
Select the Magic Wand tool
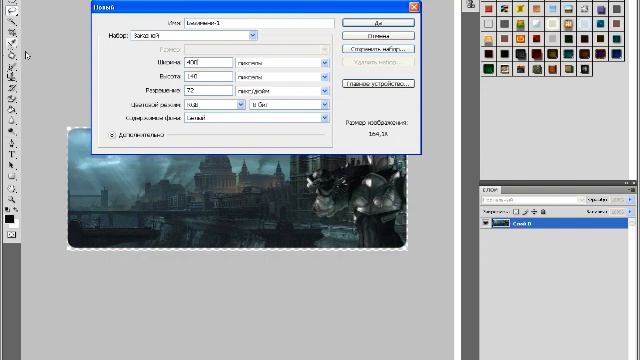pyautogui.click(x=11, y=22)
